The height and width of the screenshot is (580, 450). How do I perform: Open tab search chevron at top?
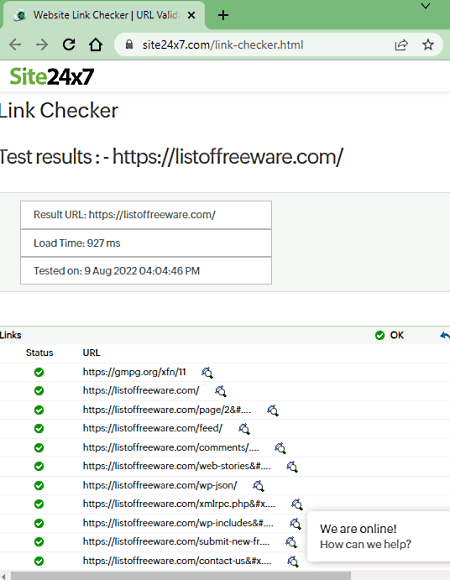tap(426, 6)
